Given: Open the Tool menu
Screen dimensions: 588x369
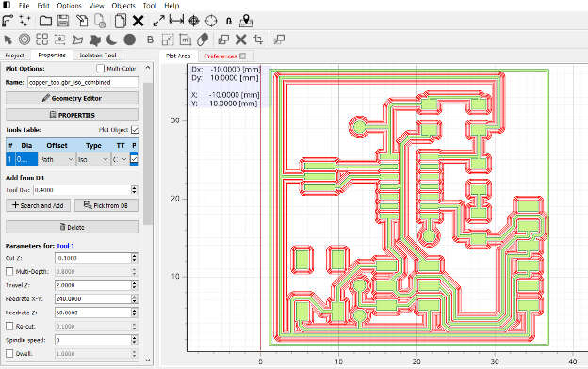Looking at the screenshot, I should coord(150,6).
